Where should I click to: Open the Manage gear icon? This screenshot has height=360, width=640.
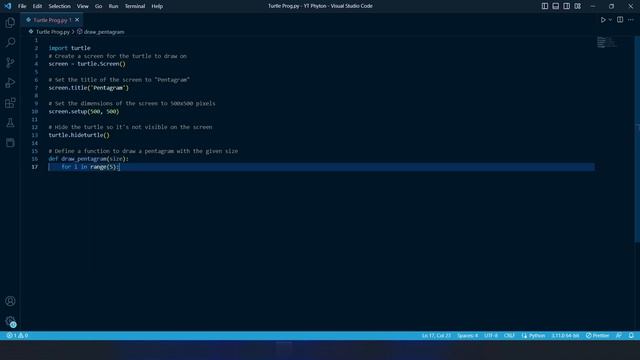[10, 321]
